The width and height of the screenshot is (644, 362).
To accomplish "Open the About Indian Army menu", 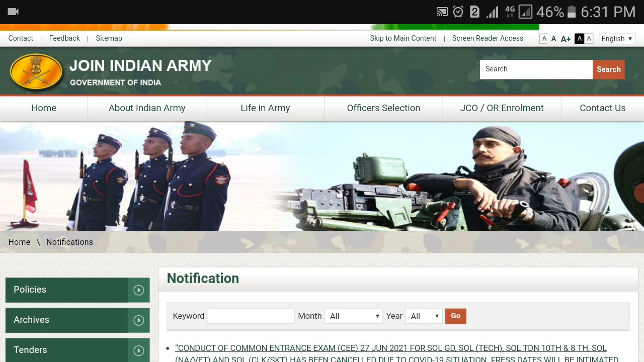I will (147, 108).
